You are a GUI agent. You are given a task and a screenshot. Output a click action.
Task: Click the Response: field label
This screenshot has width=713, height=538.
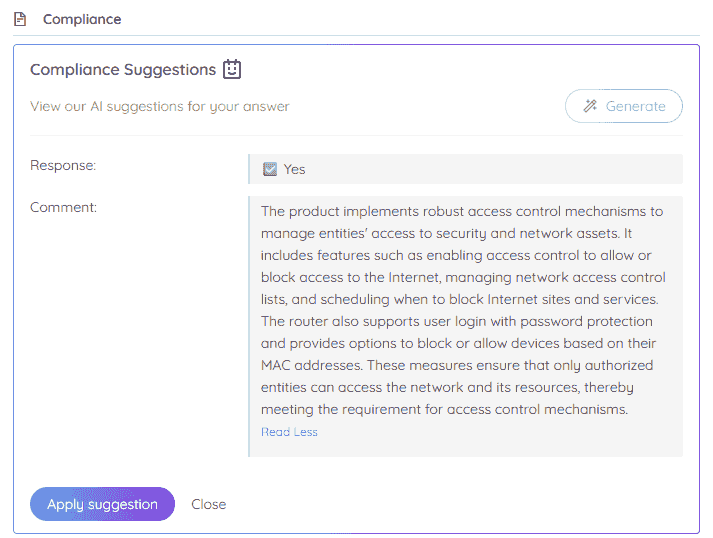(63, 165)
